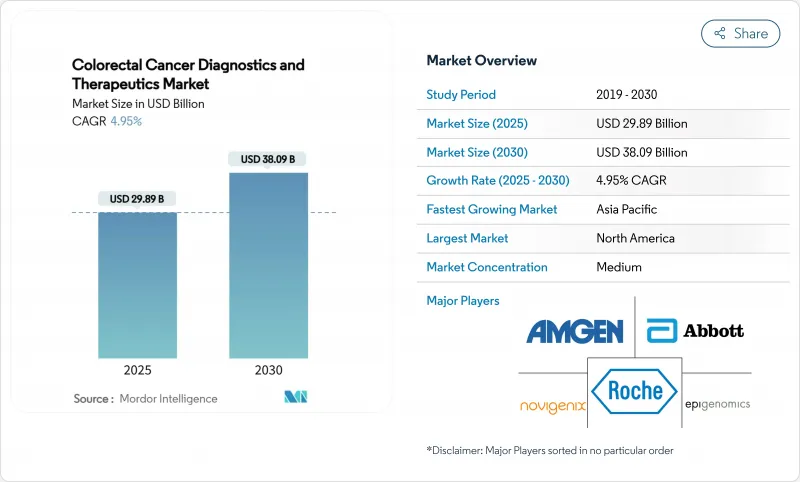Screen dimensions: 800x482
Task: Click the Mordor Intelligence logo mark
Action: (x=295, y=398)
